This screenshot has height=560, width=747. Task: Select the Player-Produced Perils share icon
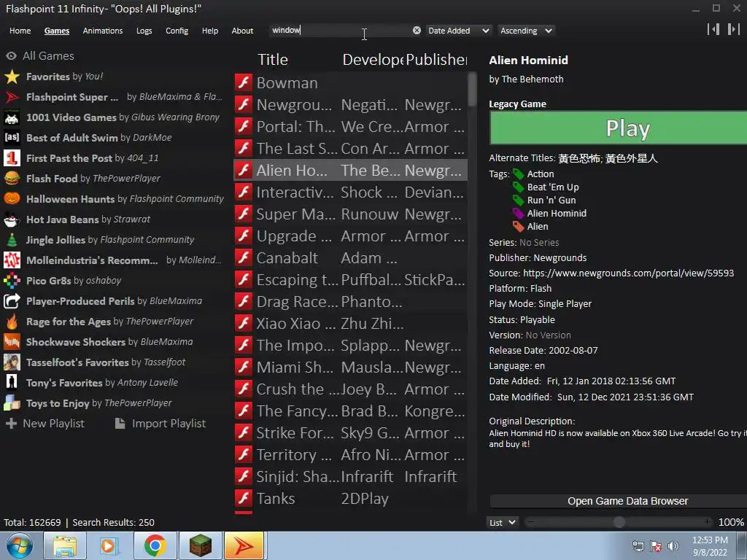click(12, 301)
